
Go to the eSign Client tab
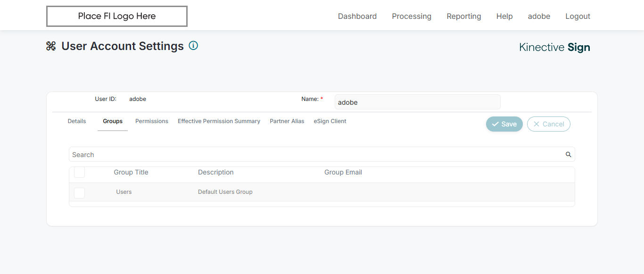330,121
